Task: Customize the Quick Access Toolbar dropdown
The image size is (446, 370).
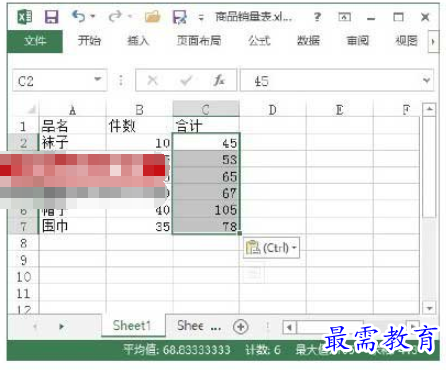Action: pyautogui.click(x=201, y=17)
